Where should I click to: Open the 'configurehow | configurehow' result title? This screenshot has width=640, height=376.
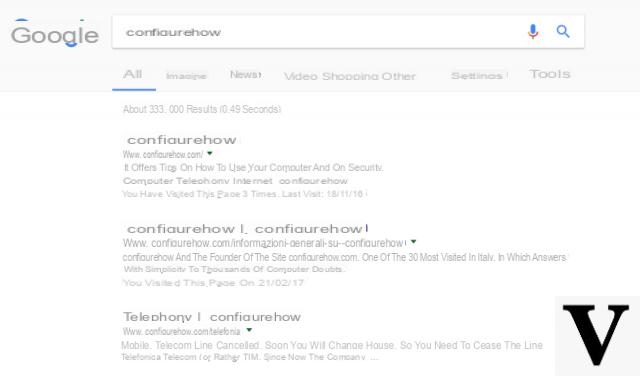(x=247, y=229)
